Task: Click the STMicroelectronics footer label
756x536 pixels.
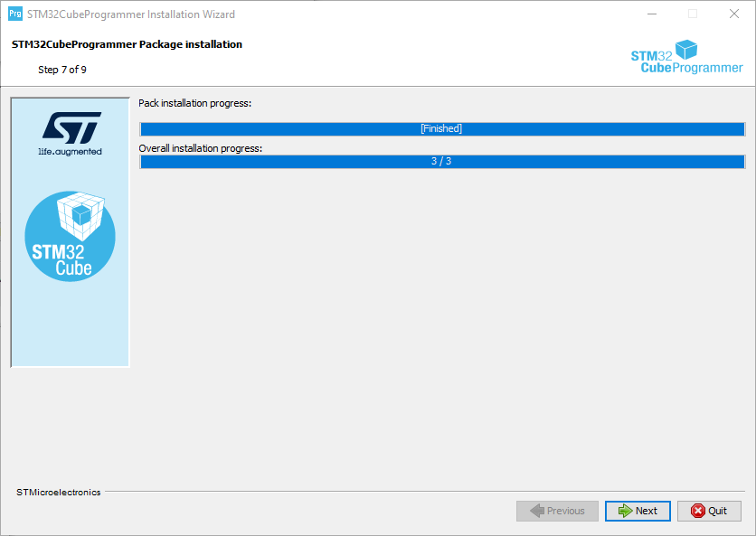Action: pos(59,493)
